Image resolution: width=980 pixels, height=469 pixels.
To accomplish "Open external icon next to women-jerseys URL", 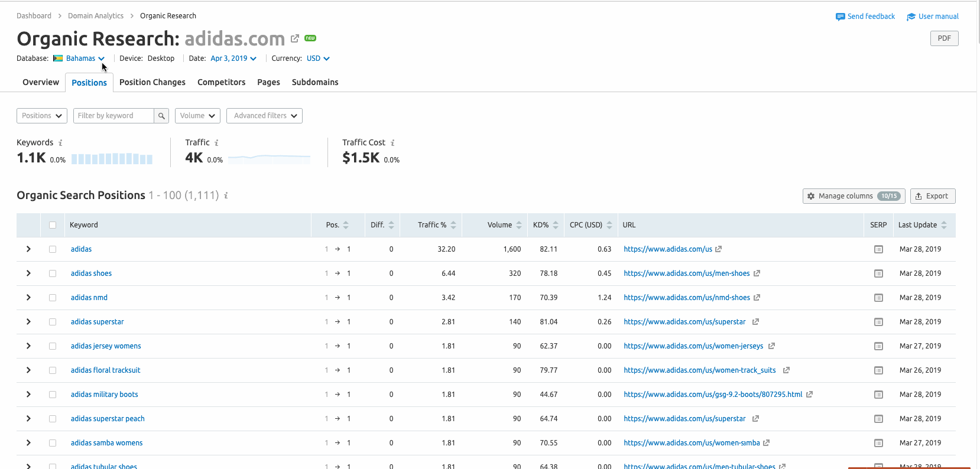I will (771, 346).
